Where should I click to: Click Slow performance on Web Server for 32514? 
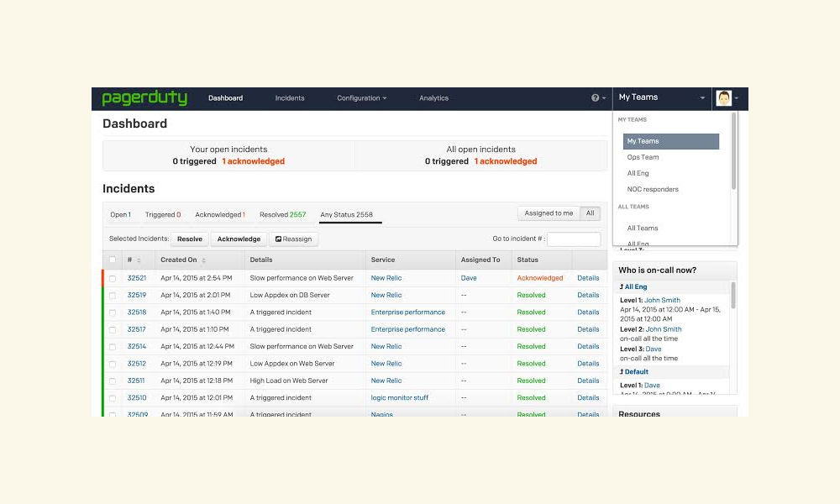302,347
